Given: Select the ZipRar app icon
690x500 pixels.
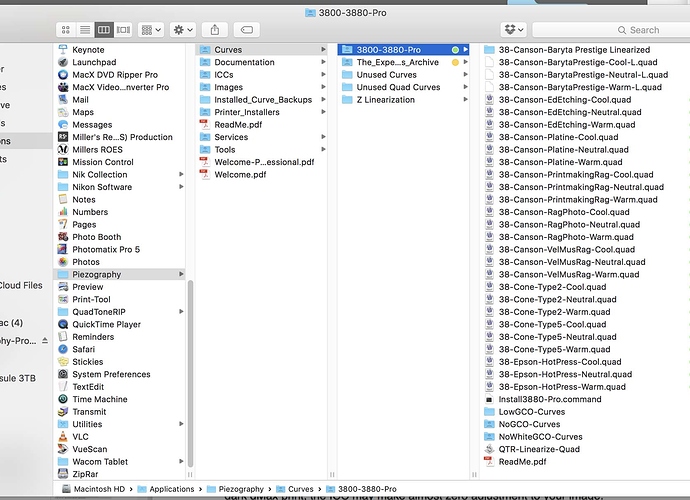Looking at the screenshot, I should pos(63,474).
